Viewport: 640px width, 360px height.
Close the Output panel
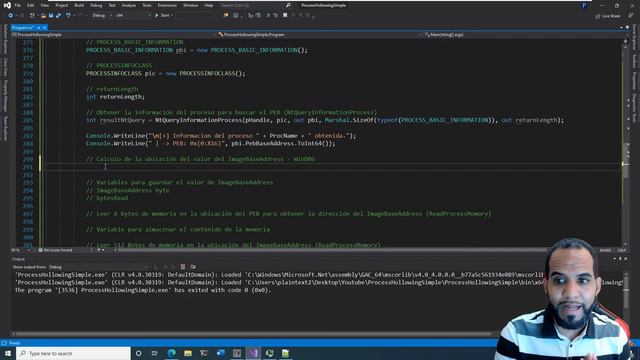626,259
